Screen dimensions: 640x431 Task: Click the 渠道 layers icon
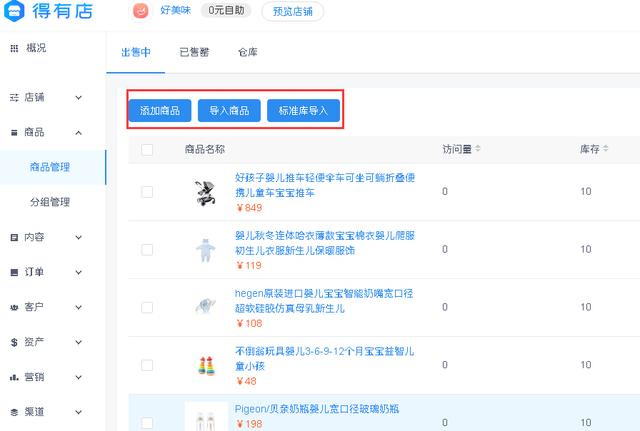pyautogui.click(x=14, y=412)
